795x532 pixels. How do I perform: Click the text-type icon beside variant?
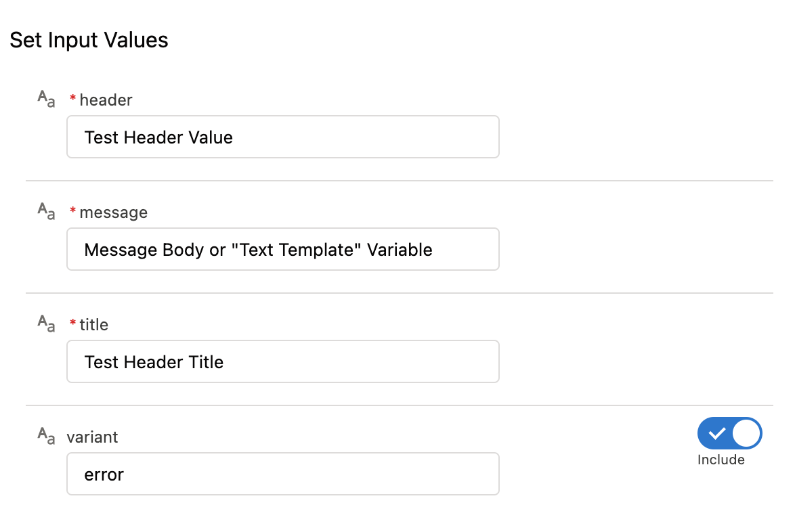[x=45, y=437]
